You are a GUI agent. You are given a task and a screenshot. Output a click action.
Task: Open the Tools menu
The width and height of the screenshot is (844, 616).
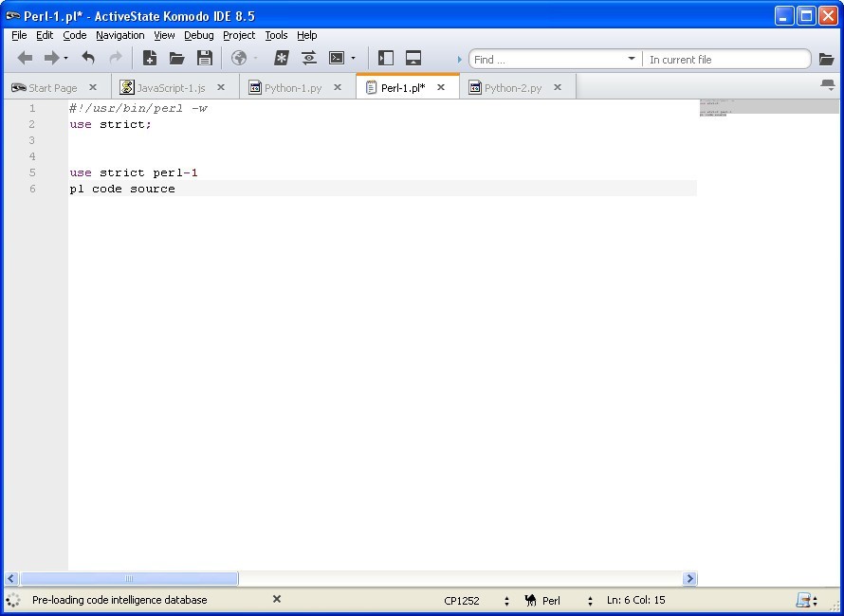point(276,35)
